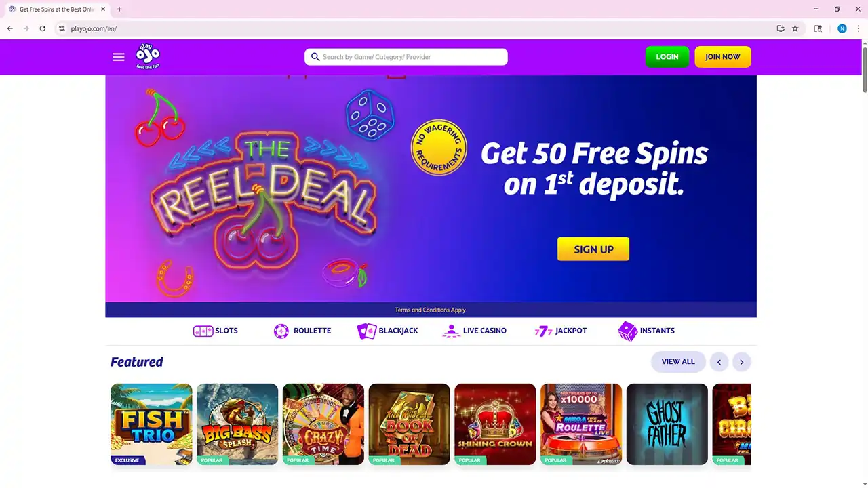The height and width of the screenshot is (488, 868).
Task: Select the Jackpot category
Action: [x=561, y=331]
